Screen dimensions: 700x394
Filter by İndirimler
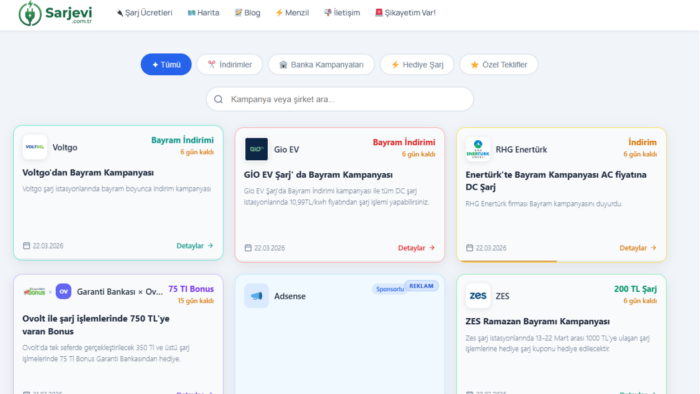229,64
